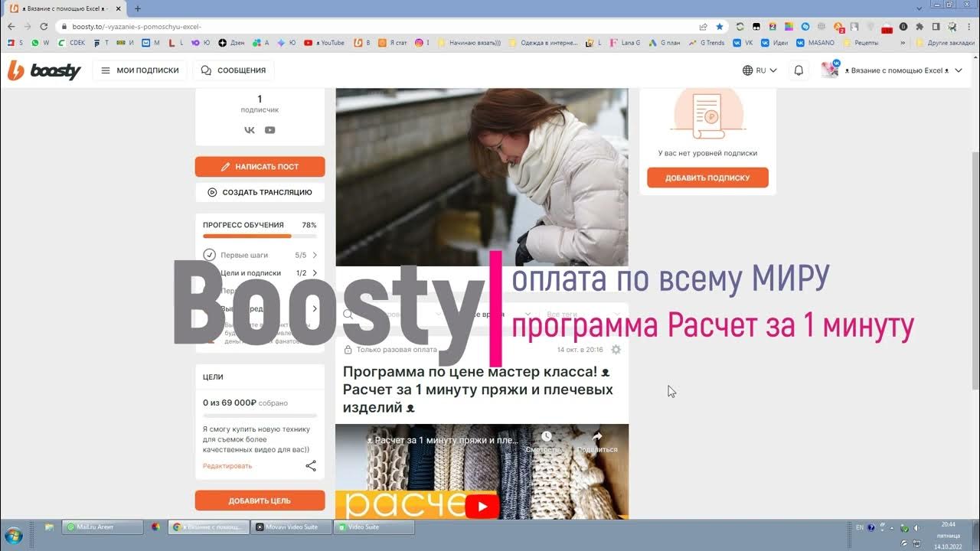
Task: Switch to Movavi Video Suite taskbar item
Action: [291, 527]
